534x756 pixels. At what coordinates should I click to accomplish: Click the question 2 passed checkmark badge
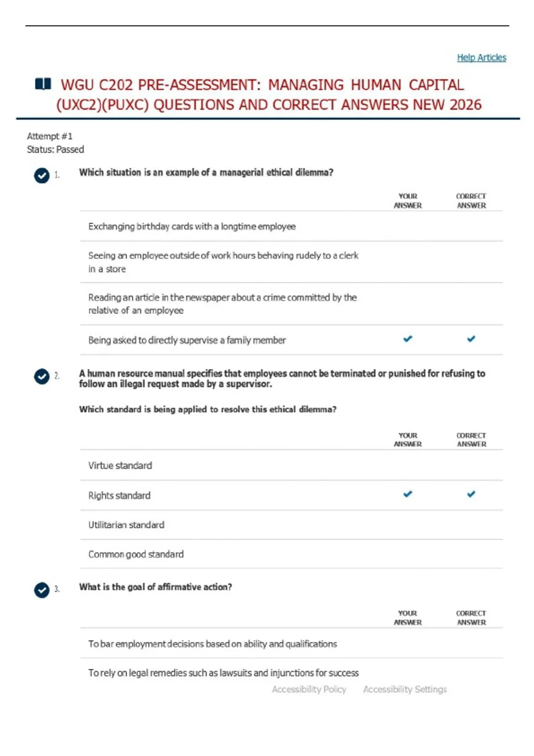(42, 377)
